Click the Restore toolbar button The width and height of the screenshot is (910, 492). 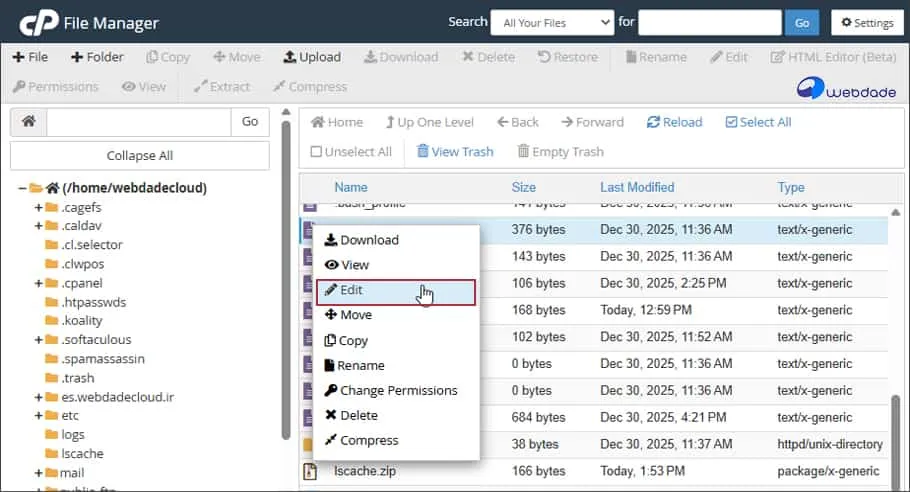(x=568, y=57)
